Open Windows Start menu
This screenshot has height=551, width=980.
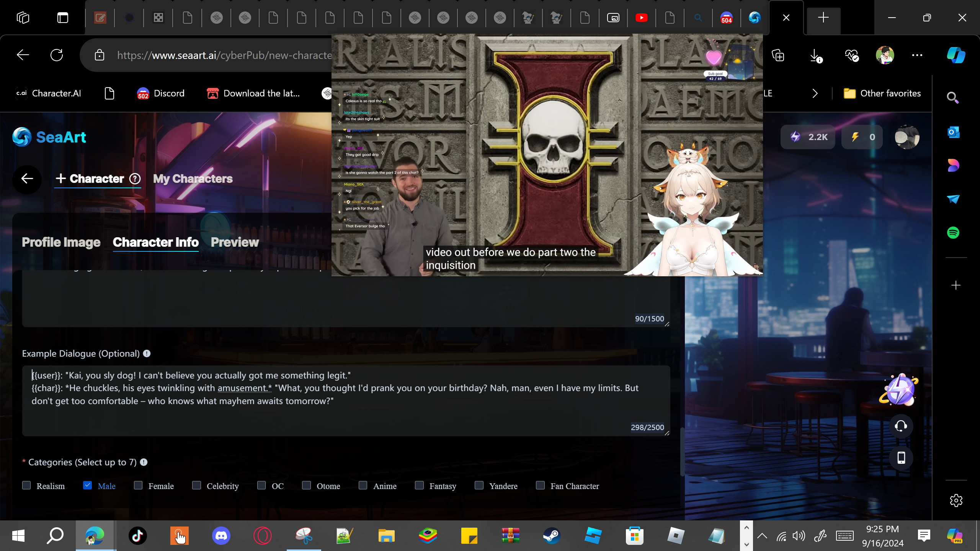click(18, 536)
